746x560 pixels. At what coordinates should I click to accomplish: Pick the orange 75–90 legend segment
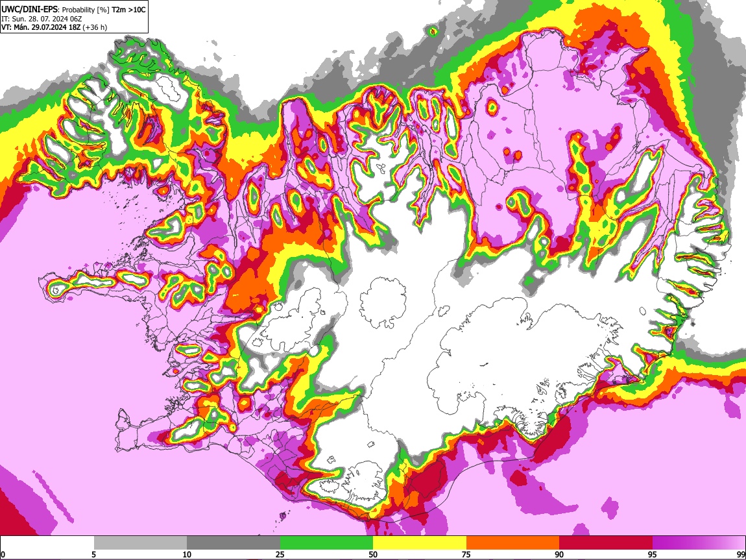[x=512, y=542]
